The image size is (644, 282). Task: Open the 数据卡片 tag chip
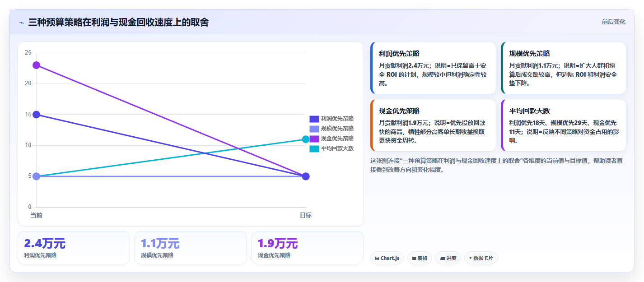pos(481,258)
